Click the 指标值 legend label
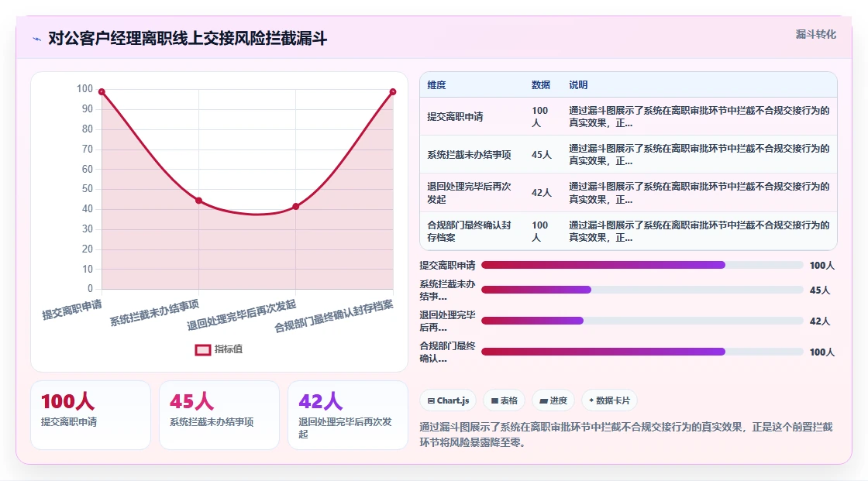Screen dimensions: 868x481 tap(229, 349)
